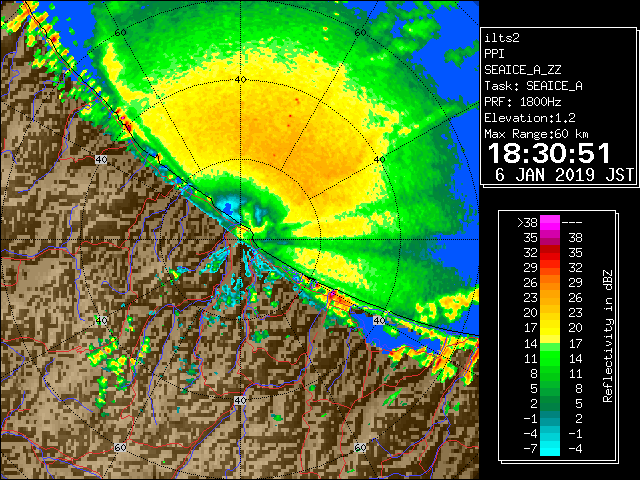Click the "---" legend value
Image resolution: width=640 pixels, height=480 pixels.
[572, 223]
